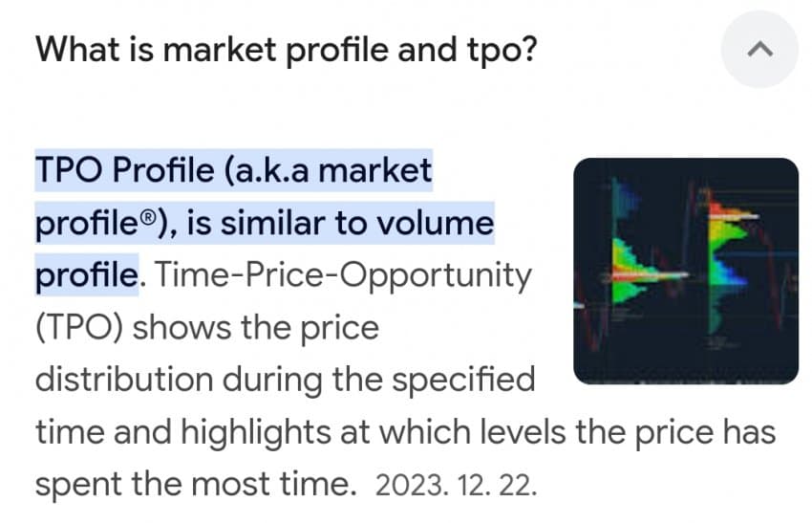Click the highlighted word "profile" before the period

[86, 276]
